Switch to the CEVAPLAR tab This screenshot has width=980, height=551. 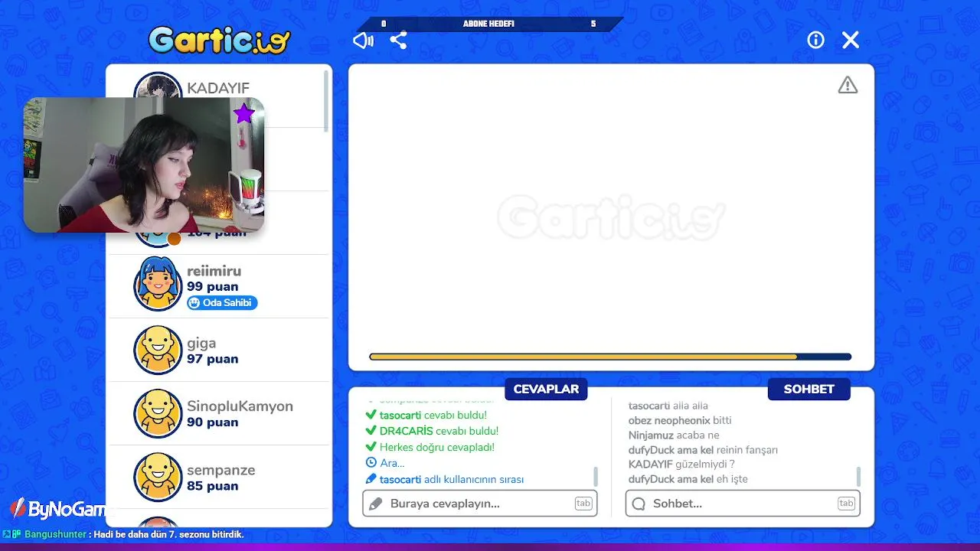point(546,389)
